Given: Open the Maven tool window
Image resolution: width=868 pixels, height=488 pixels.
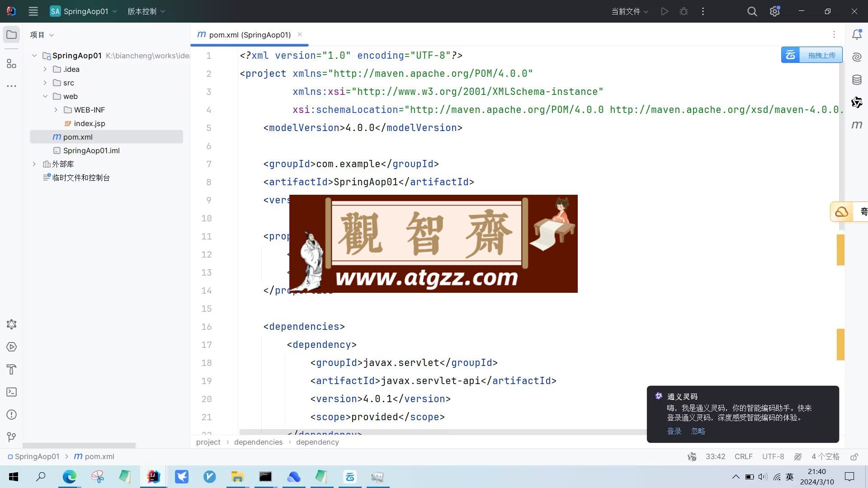Looking at the screenshot, I should point(857,125).
